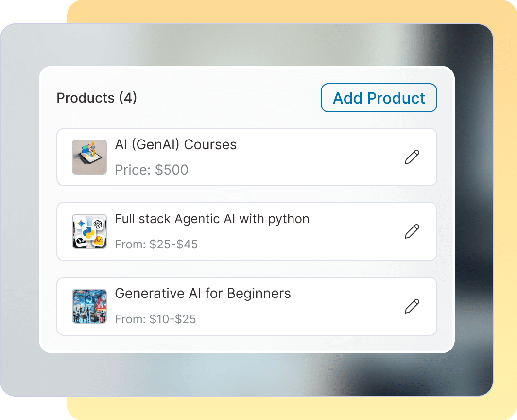Click the Products (4) heading
Viewport: 517px width, 420px height.
pyautogui.click(x=96, y=98)
